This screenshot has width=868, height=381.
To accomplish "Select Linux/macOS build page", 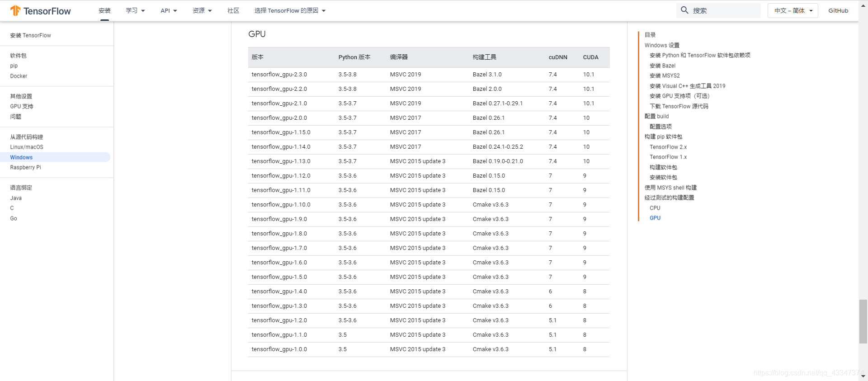I will (x=27, y=147).
